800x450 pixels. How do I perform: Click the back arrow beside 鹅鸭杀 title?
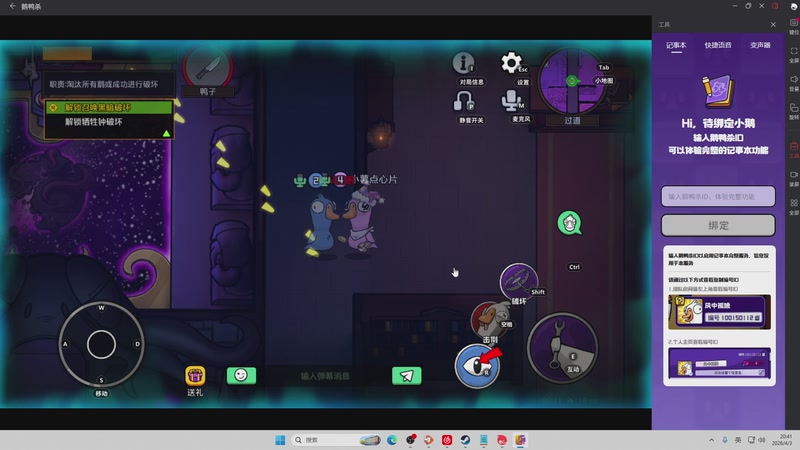click(12, 6)
